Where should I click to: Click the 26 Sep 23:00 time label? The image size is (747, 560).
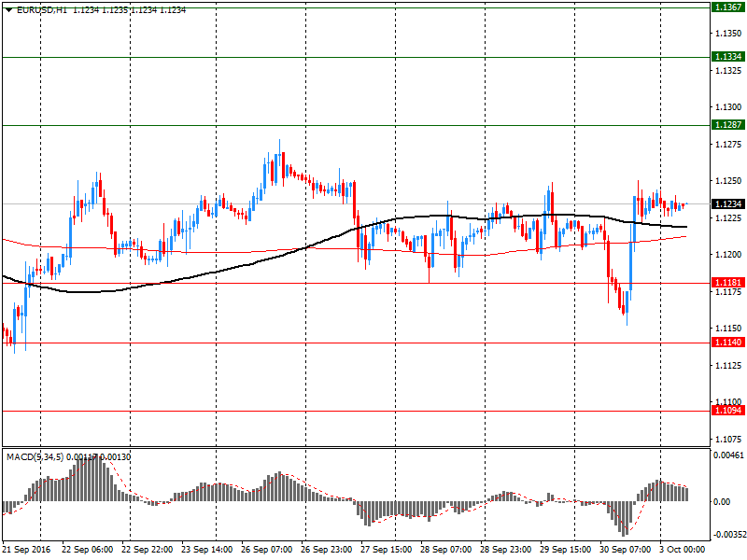326,550
